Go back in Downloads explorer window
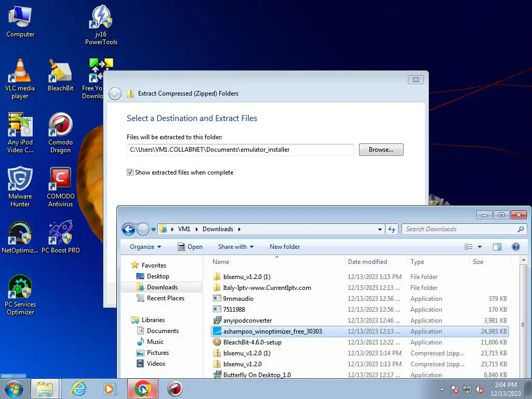The width and height of the screenshot is (532, 399). (128, 229)
